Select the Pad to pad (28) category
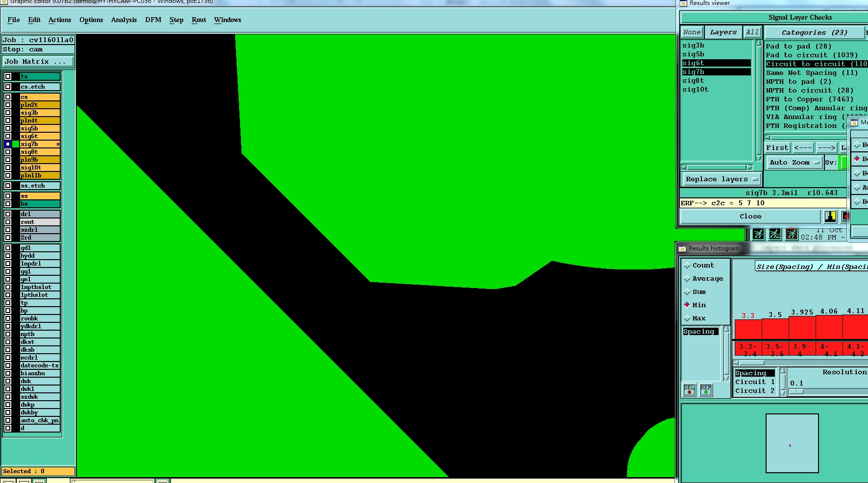 click(x=798, y=46)
